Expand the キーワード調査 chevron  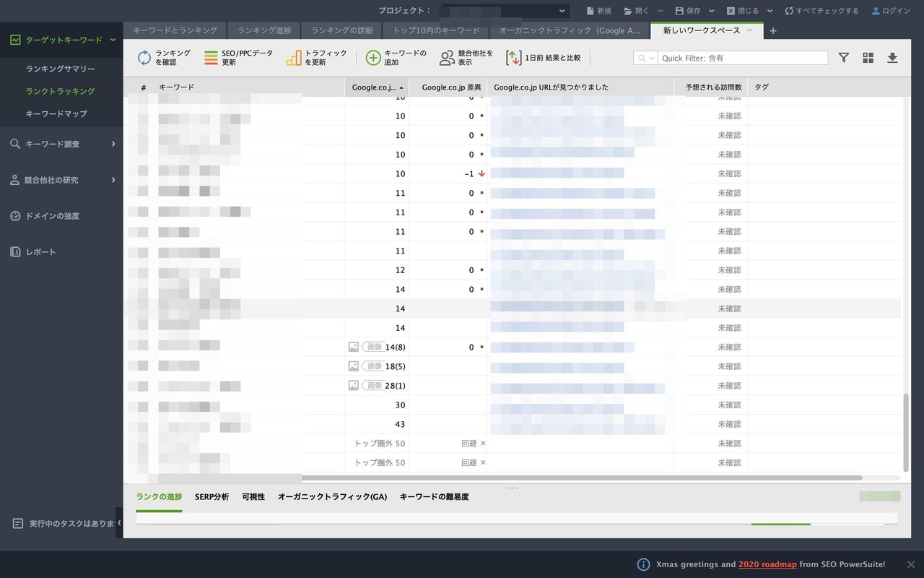tap(113, 144)
